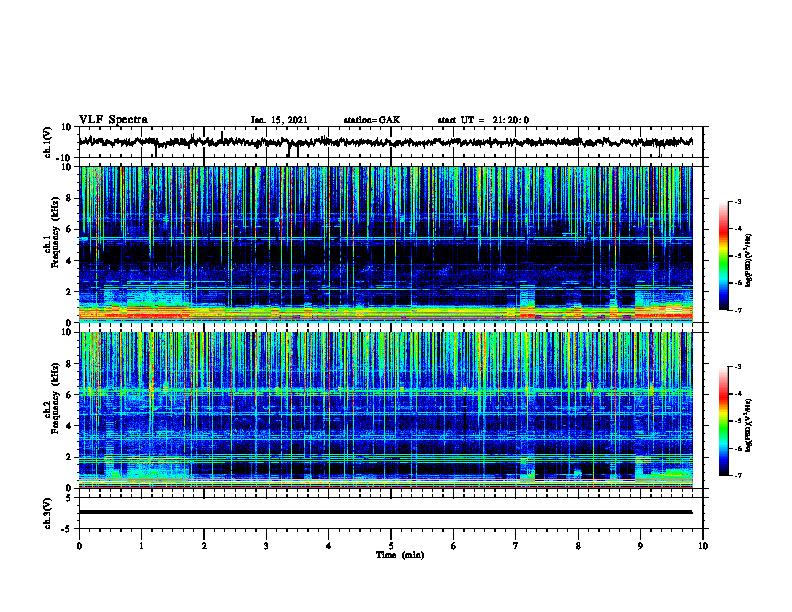Viewport: 792px width, 612px height.
Task: Click the ch.1 voltage waveform trace
Action: point(385,142)
